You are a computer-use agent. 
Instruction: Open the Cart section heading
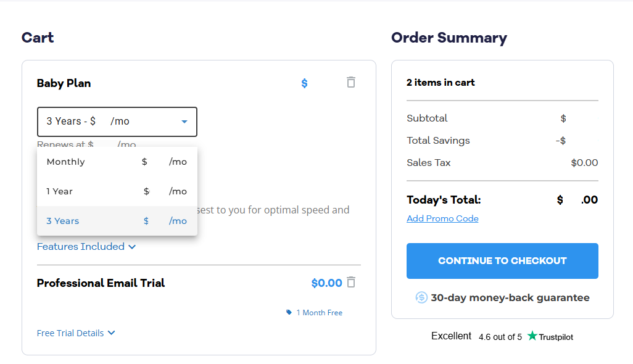click(37, 38)
